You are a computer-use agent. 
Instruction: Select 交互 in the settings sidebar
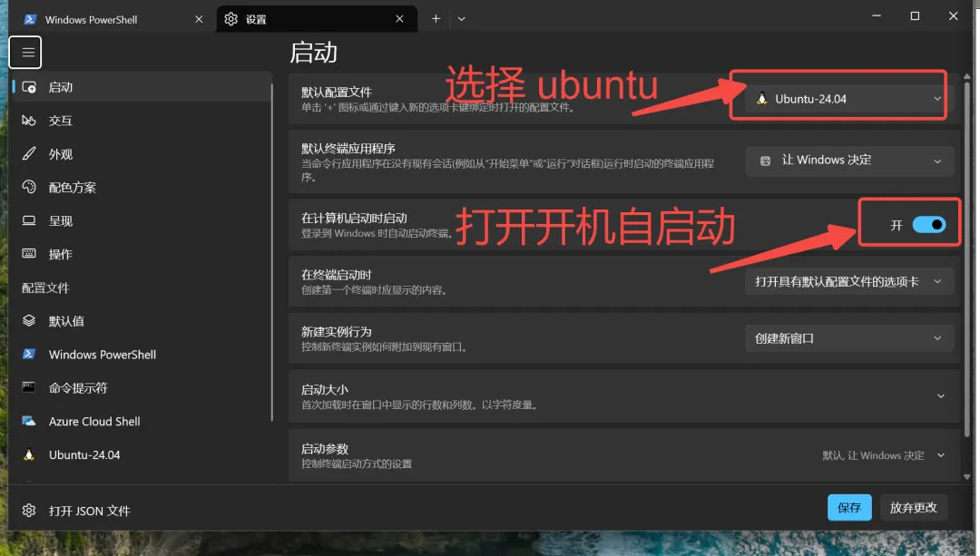pyautogui.click(x=142, y=120)
